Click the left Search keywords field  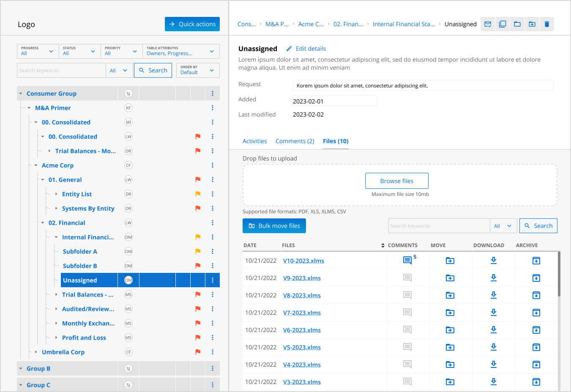tap(62, 71)
